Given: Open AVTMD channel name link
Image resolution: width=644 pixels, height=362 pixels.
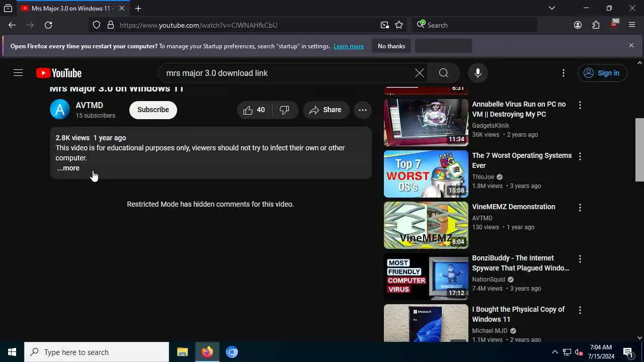Looking at the screenshot, I should click(89, 105).
